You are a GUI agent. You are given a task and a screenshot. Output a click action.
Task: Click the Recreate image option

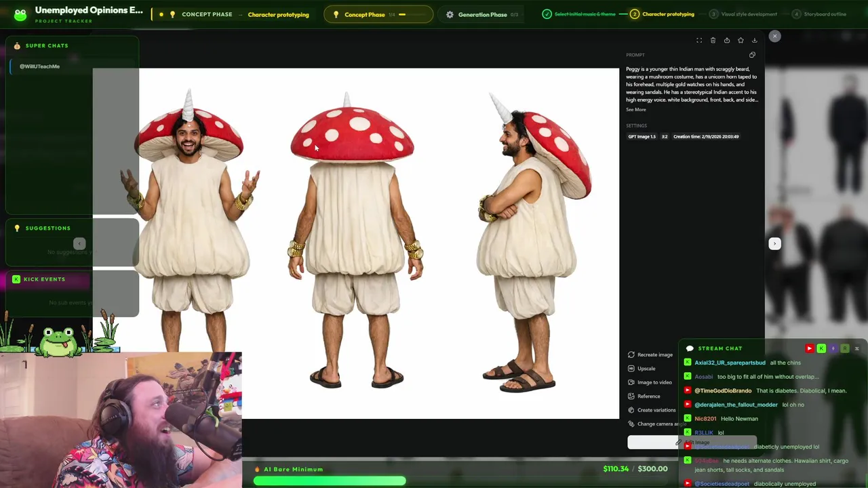(x=651, y=354)
